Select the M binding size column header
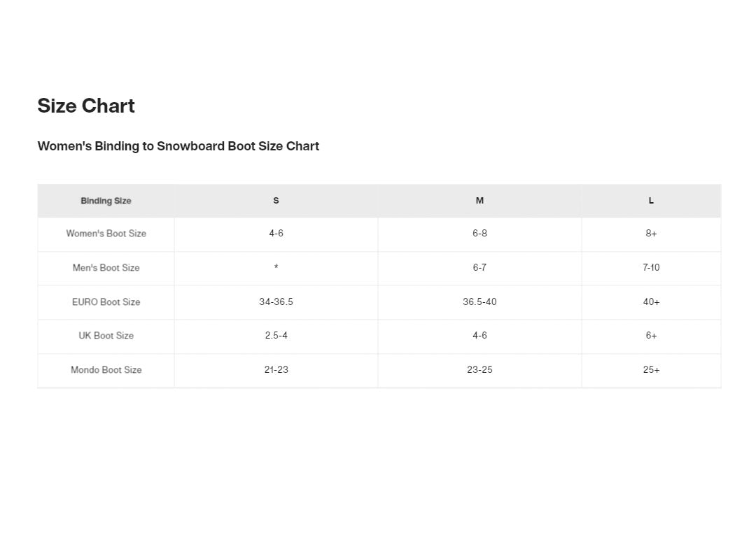This screenshot has height=540, width=756. (x=479, y=201)
